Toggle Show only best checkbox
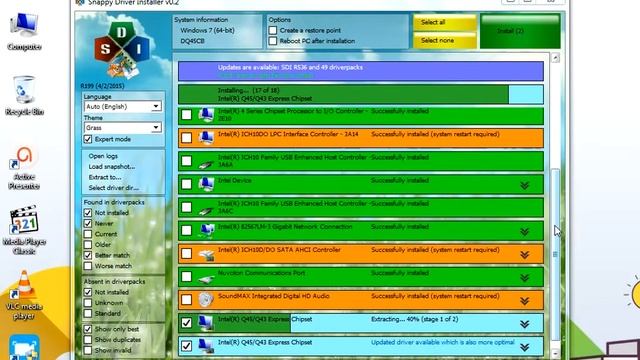The image size is (640, 360). [x=88, y=329]
